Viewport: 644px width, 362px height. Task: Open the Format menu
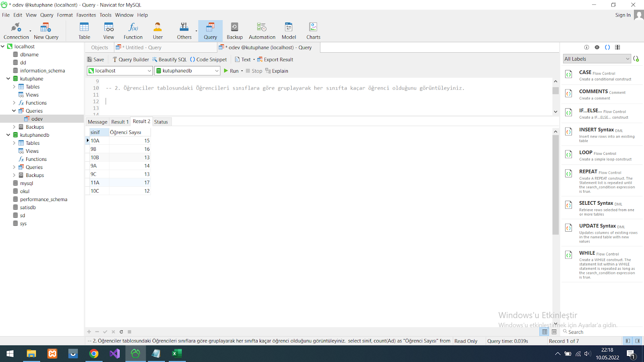[x=65, y=15]
